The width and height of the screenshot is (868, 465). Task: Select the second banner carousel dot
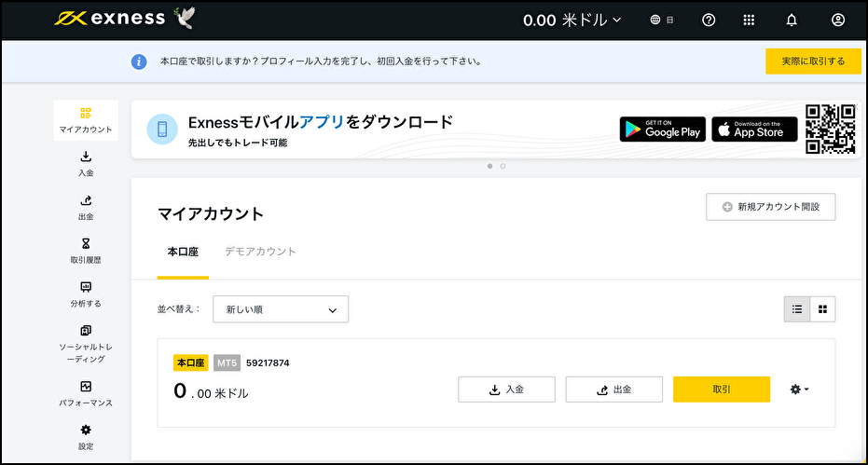[x=503, y=166]
